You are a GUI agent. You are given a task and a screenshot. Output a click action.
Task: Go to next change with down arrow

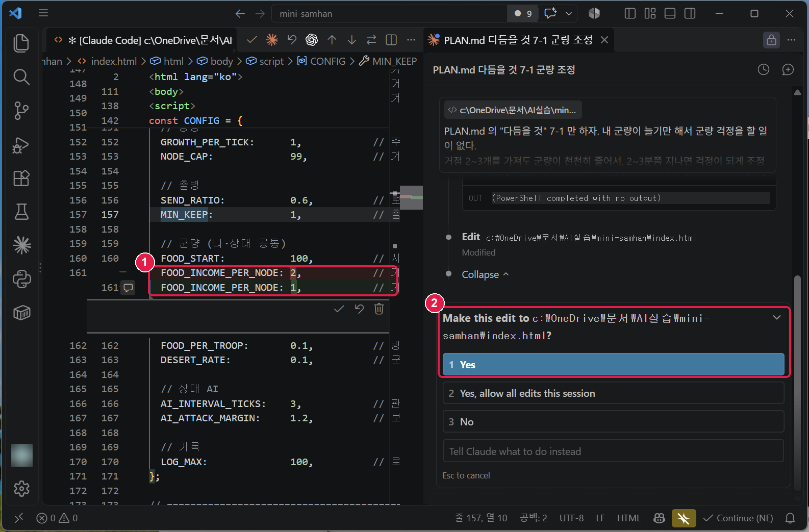click(x=352, y=40)
